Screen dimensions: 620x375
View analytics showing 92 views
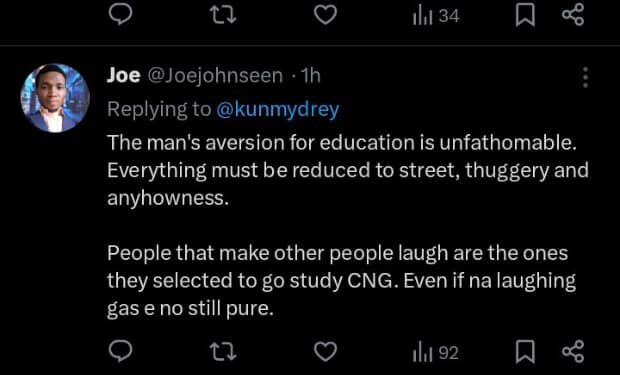pyautogui.click(x=435, y=352)
